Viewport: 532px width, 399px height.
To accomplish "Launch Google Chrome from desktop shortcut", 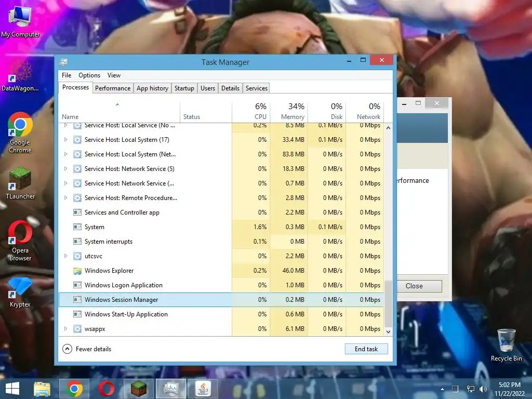I will coord(20,132).
